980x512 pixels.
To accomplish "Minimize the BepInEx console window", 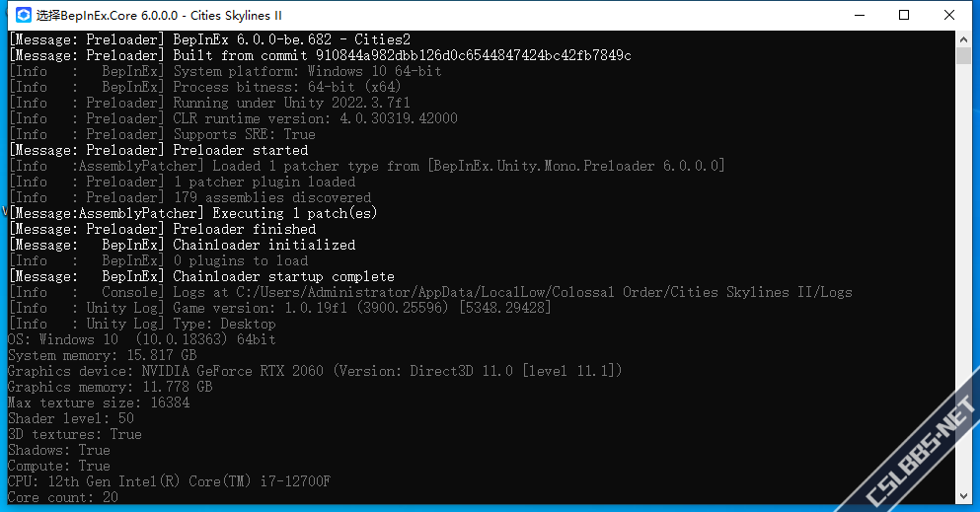I will pyautogui.click(x=858, y=15).
